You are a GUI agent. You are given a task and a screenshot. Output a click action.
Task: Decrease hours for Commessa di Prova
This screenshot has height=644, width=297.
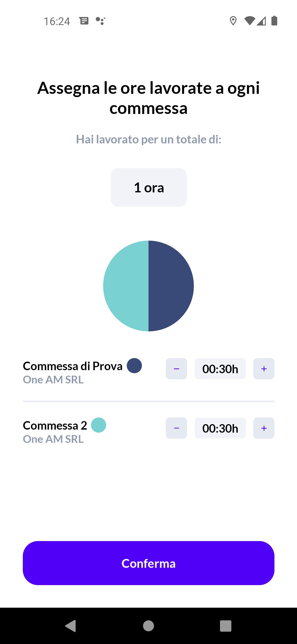176,369
